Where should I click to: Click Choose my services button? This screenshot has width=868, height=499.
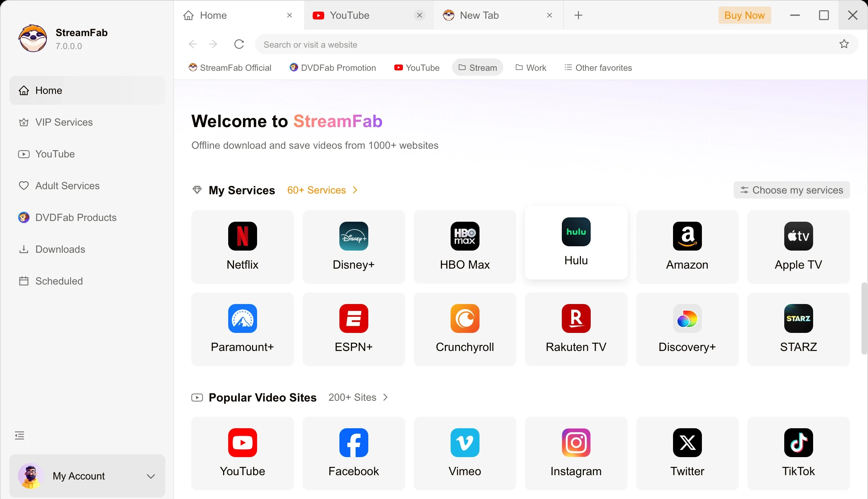click(792, 190)
